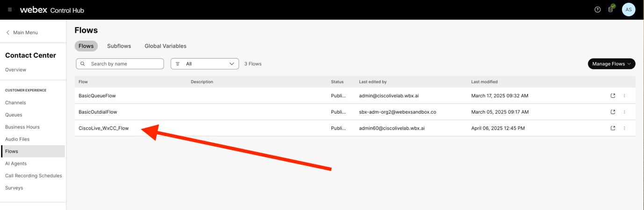Open the CiscoLive_WxCC_Flow flow
This screenshot has width=644, height=210.
click(x=104, y=128)
